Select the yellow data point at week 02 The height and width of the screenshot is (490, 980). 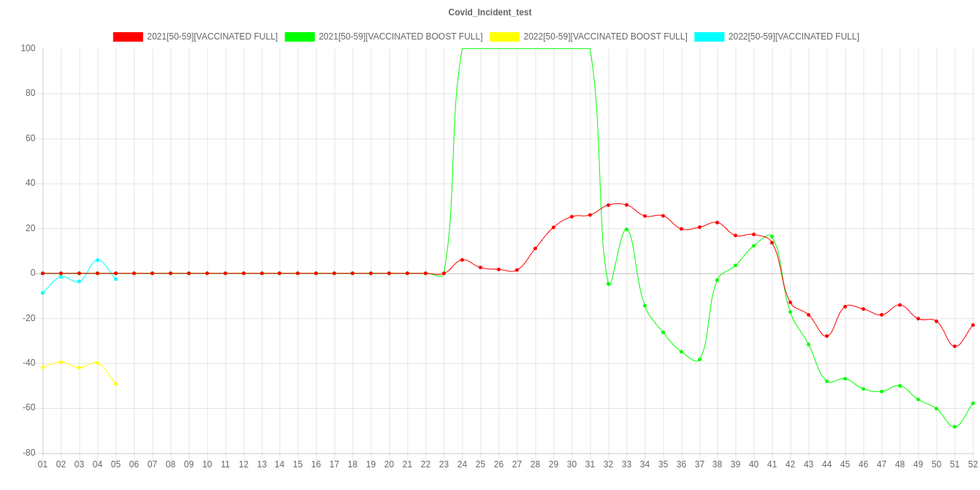click(61, 362)
